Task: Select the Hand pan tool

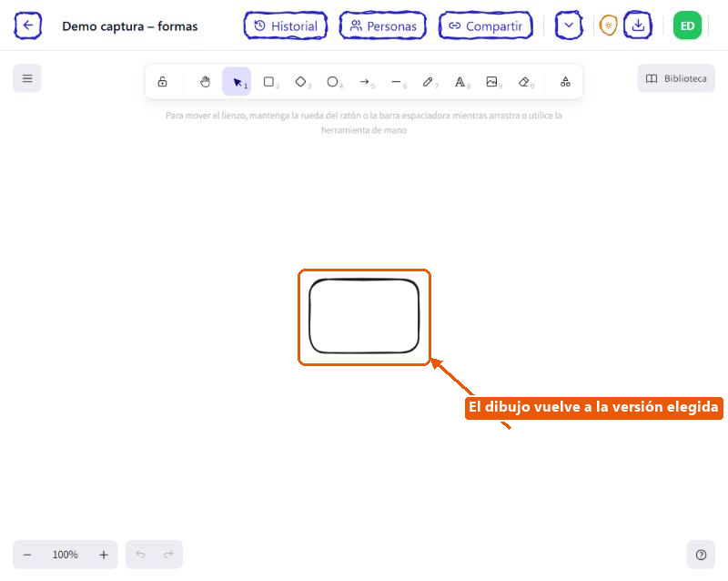Action: tap(206, 82)
